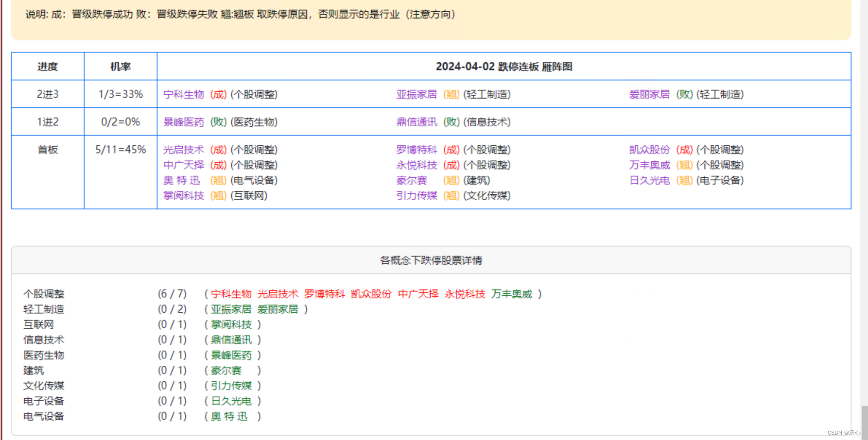
Task: Click 景峰医药 link in the 1进2 row
Action: pos(184,122)
